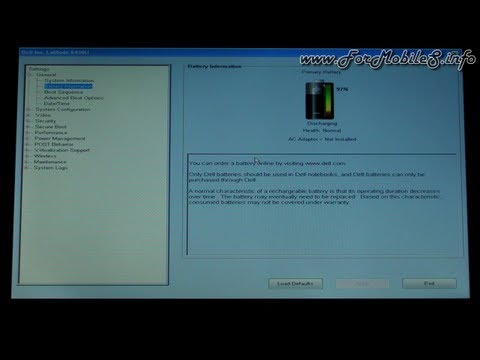The width and height of the screenshot is (480, 360).
Task: Click the Discharging status text
Action: coord(322,123)
